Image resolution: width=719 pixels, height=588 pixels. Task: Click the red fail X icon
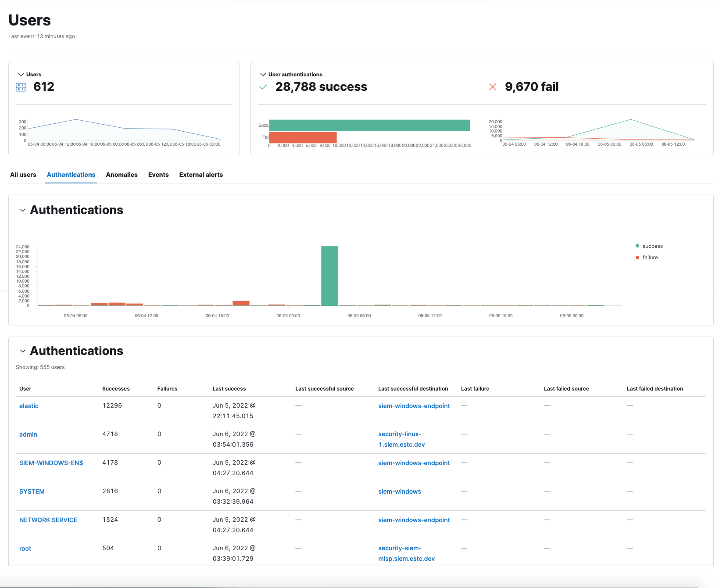(x=493, y=87)
